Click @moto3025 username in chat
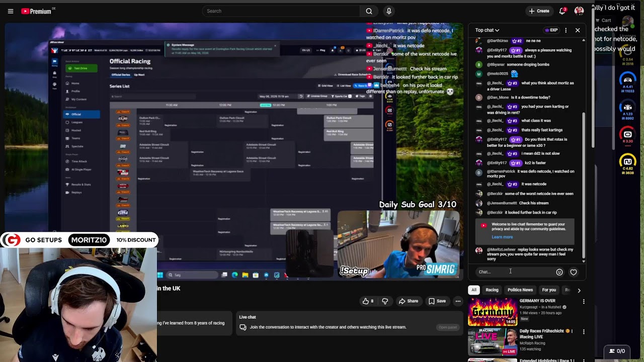Screen dimensions: 644x362 click(498, 74)
